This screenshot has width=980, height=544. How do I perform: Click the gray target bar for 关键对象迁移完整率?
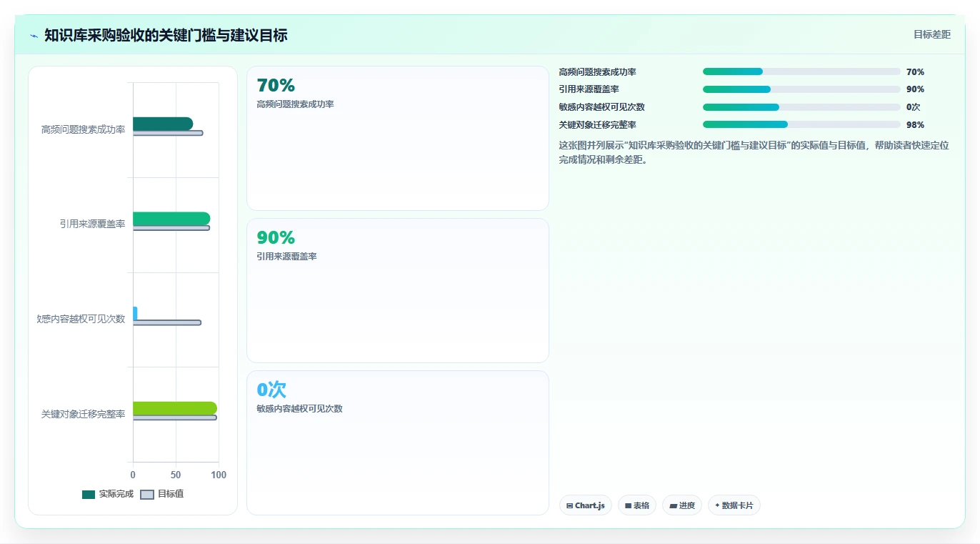(175, 417)
